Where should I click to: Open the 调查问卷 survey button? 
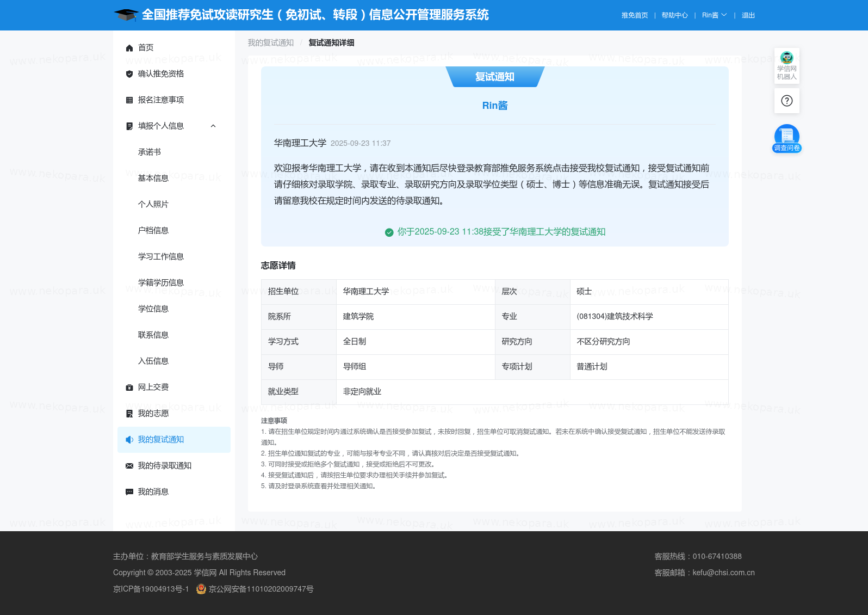[x=786, y=139]
